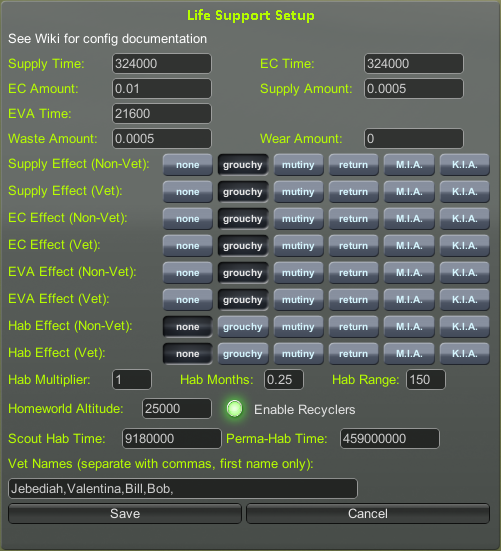Set Hab Effect (Non-Vet) to grouchy
The image size is (501, 551).
click(x=243, y=327)
